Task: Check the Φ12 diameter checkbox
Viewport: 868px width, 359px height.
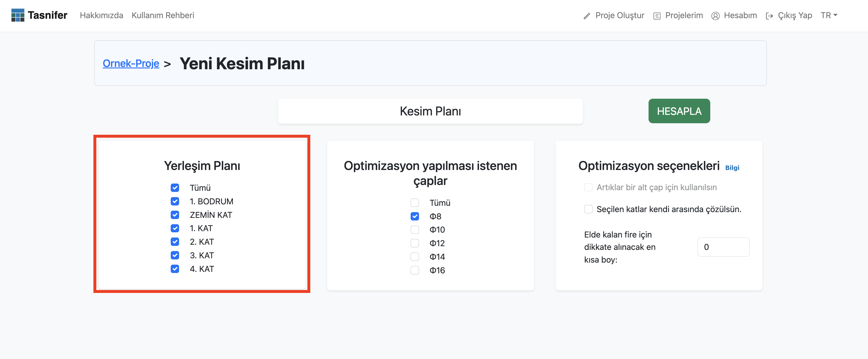Action: (x=414, y=243)
